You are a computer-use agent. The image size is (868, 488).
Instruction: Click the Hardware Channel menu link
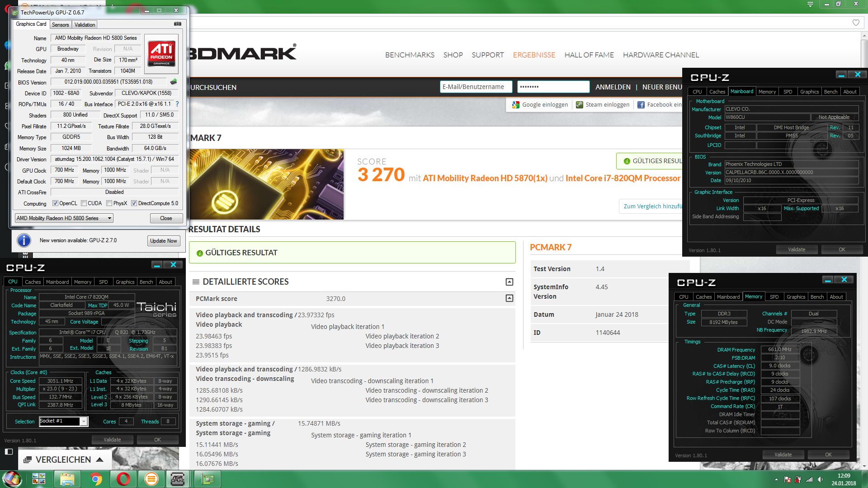pos(660,55)
